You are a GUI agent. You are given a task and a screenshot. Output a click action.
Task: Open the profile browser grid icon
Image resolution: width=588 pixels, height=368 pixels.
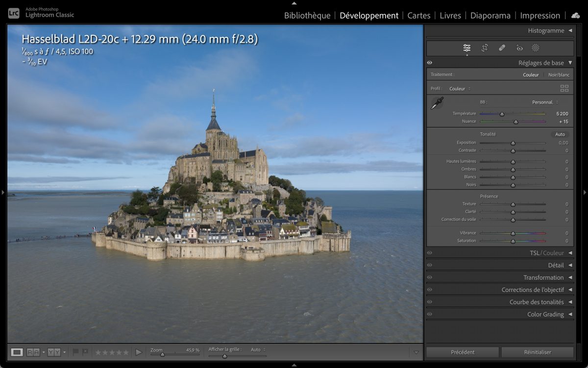click(x=564, y=88)
